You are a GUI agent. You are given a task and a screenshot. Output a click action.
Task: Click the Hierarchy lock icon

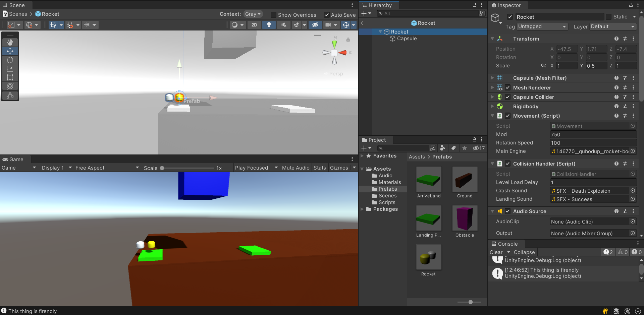pos(475,5)
